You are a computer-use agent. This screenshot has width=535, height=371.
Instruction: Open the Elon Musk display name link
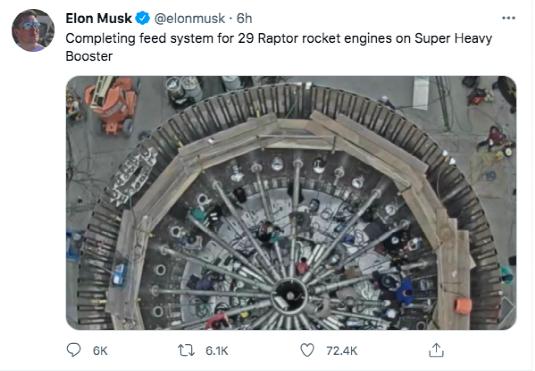click(99, 18)
